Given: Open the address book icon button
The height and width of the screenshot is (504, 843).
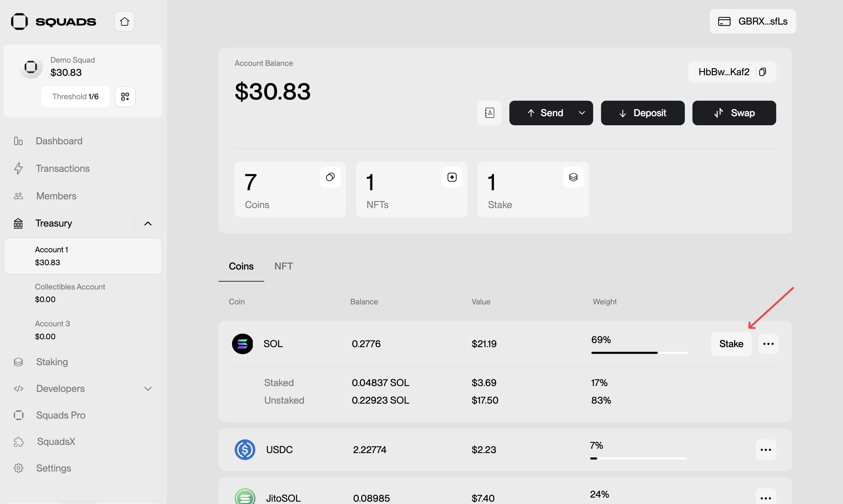Looking at the screenshot, I should click(x=489, y=113).
